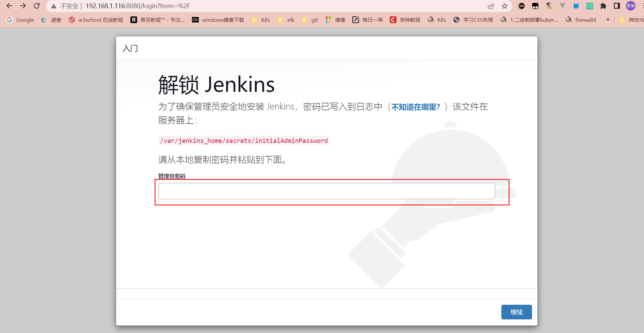The width and height of the screenshot is (644, 333).
Task: Bookmark this page with the star icon
Action: tap(504, 6)
